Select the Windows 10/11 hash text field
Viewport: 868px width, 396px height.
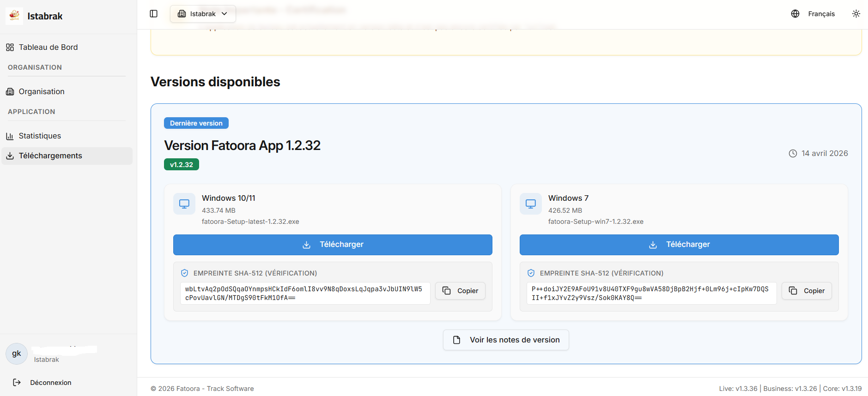305,294
